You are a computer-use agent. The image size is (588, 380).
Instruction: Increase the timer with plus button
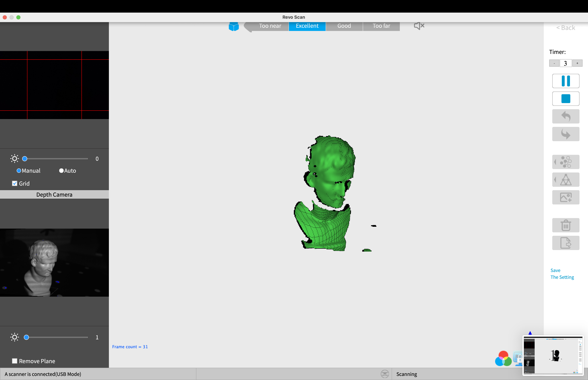[577, 63]
